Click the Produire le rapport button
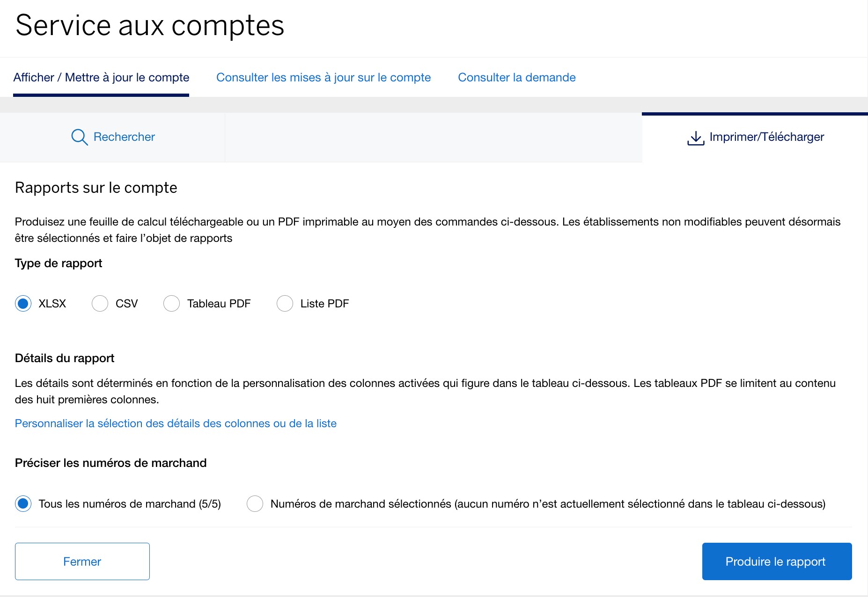This screenshot has width=868, height=597. [x=776, y=561]
